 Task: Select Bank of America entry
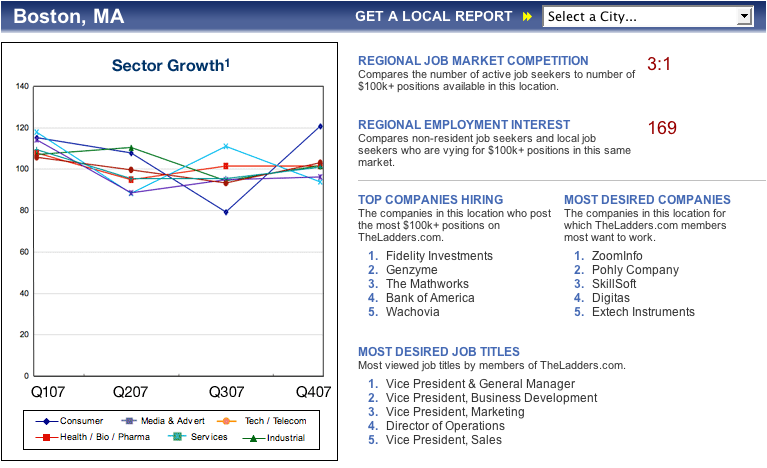tap(430, 298)
